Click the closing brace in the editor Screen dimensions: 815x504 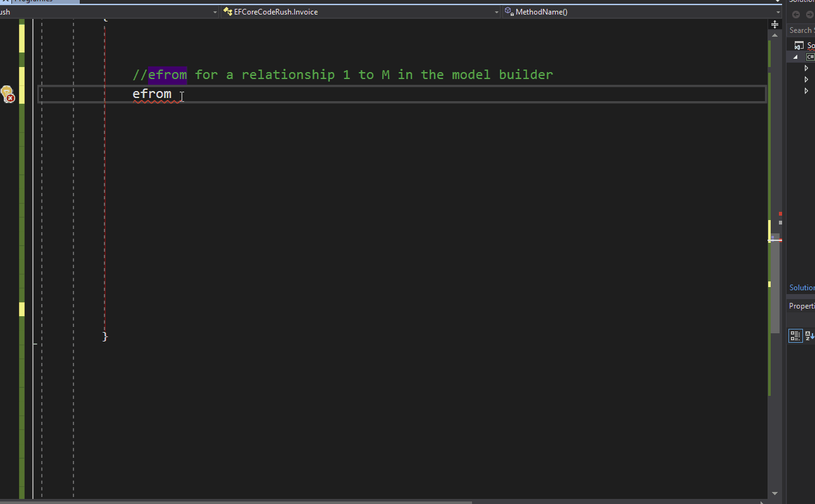[105, 336]
